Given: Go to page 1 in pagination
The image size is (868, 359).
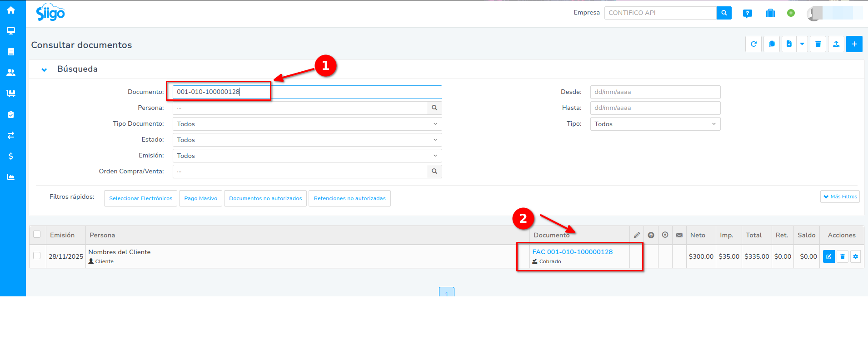Looking at the screenshot, I should 447,293.
